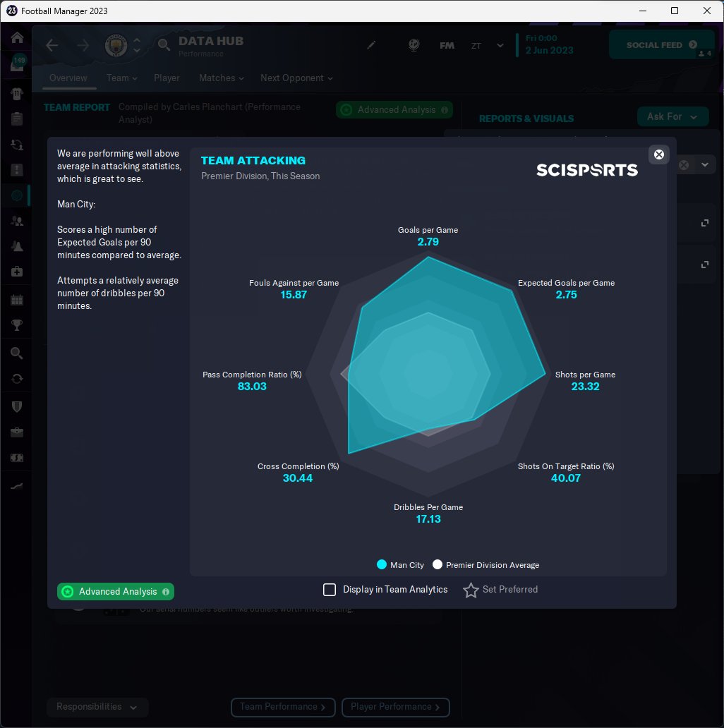724x728 pixels.
Task: Open the Ask For dropdown
Action: 672,116
